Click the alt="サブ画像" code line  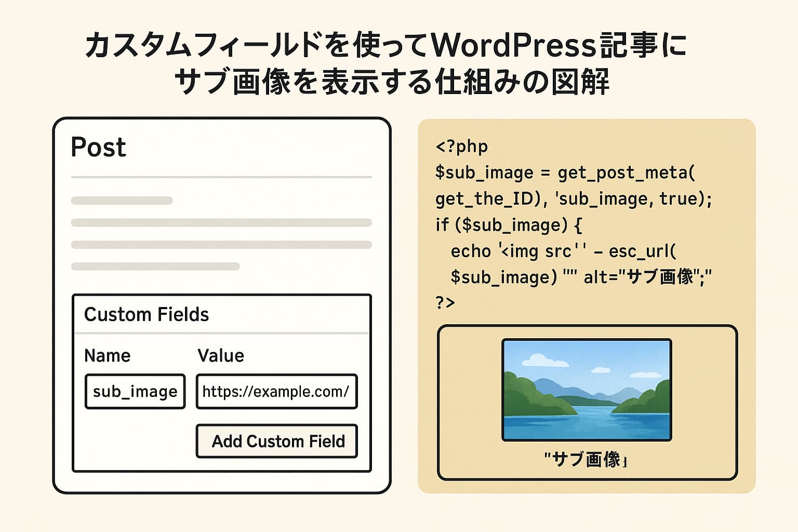581,277
